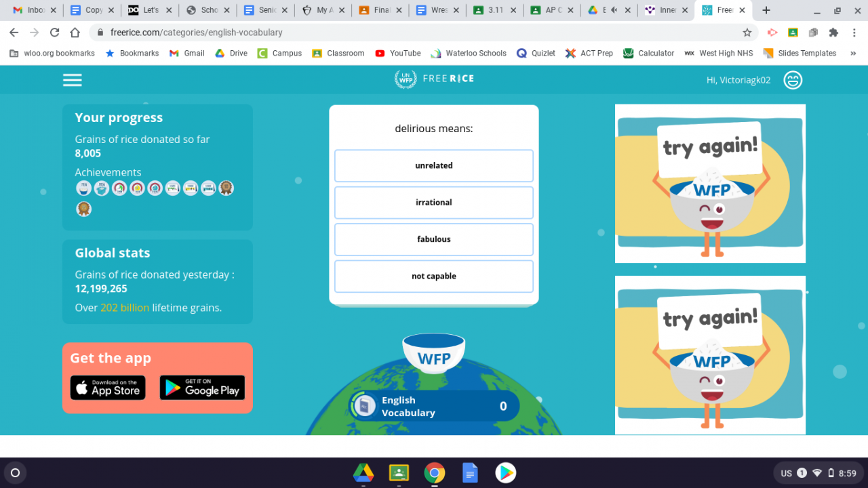Click the WFP Freerice logo
This screenshot has height=488, width=868.
click(x=434, y=79)
